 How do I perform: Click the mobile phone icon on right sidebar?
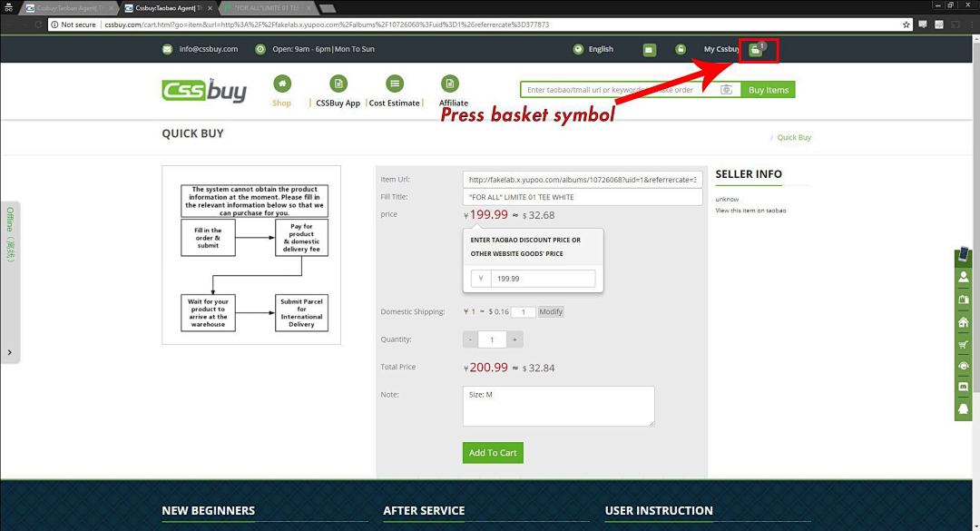click(x=963, y=254)
